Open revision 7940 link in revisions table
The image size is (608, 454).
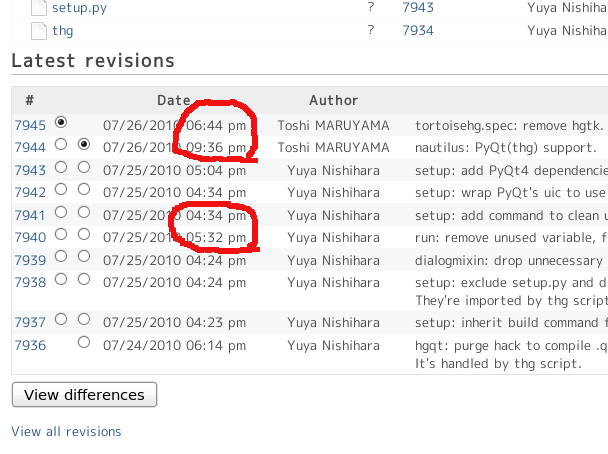point(30,237)
